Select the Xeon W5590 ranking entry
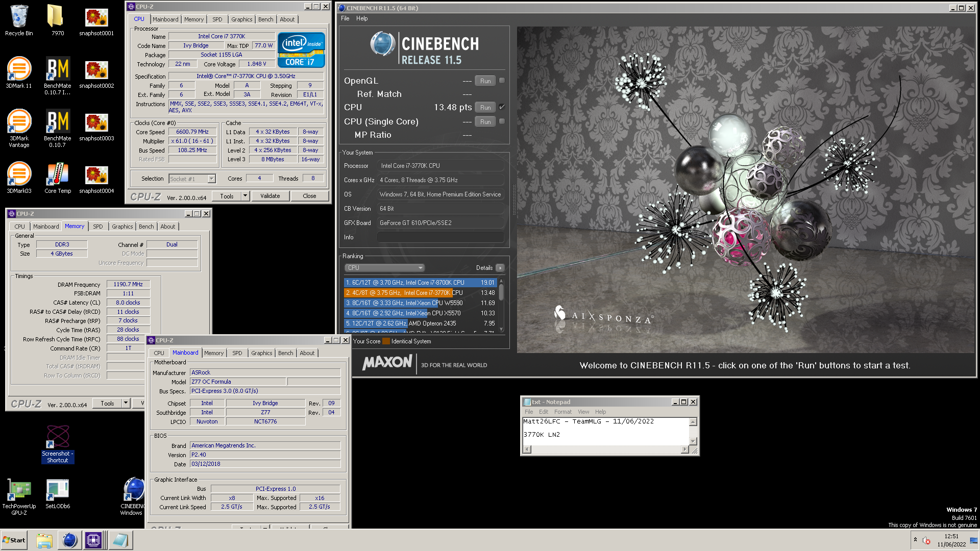Image resolution: width=980 pixels, height=551 pixels. coord(421,303)
